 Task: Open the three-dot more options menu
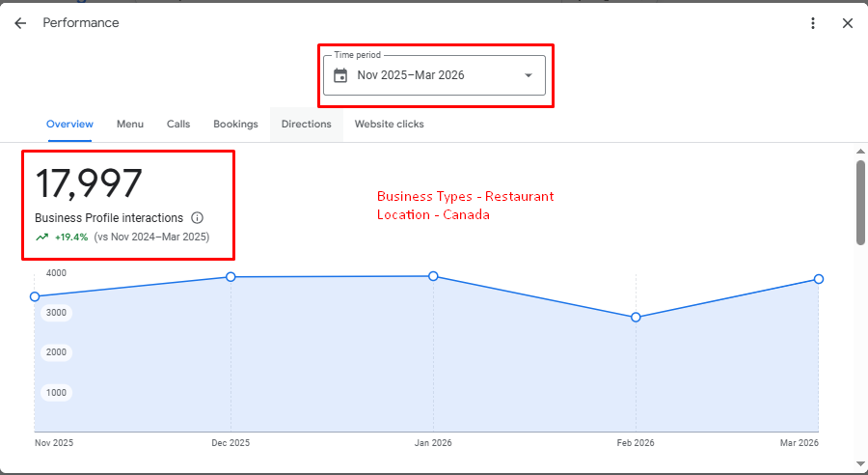pos(813,23)
